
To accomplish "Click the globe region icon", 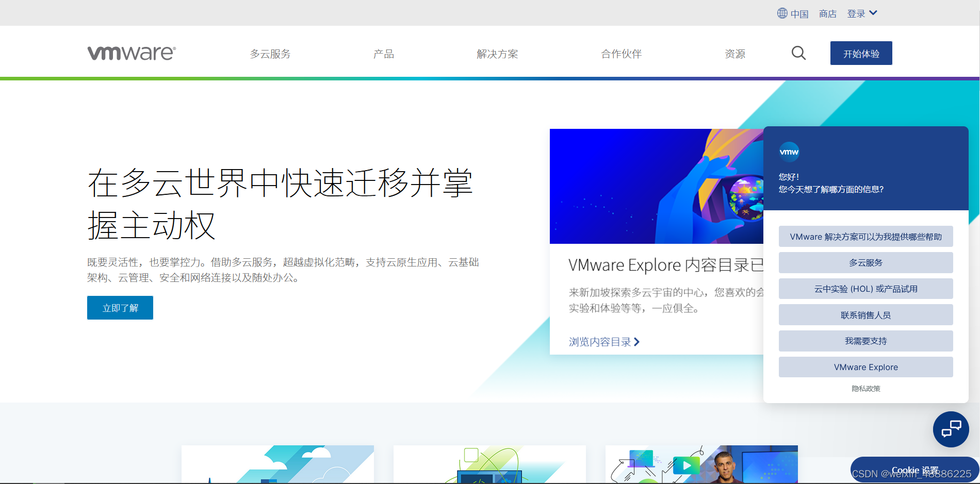I will (x=782, y=13).
